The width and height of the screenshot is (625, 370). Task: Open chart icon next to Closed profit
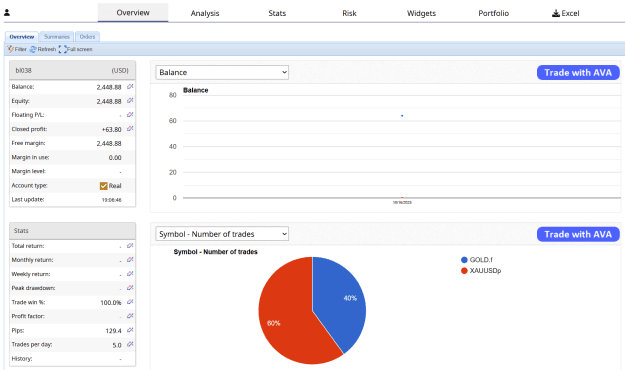(130, 129)
